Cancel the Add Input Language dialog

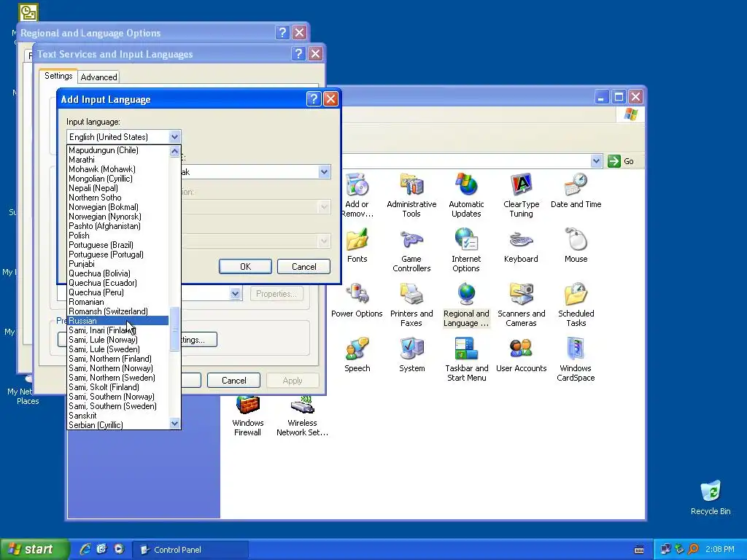(304, 267)
